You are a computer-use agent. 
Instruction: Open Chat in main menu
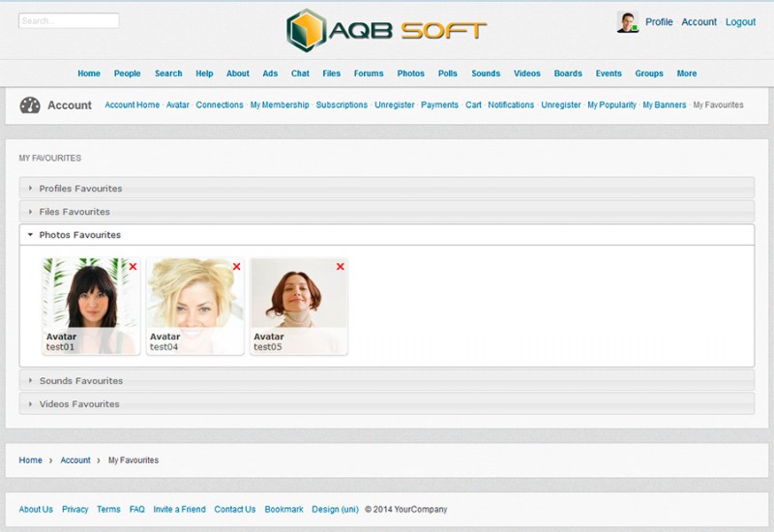coord(300,74)
